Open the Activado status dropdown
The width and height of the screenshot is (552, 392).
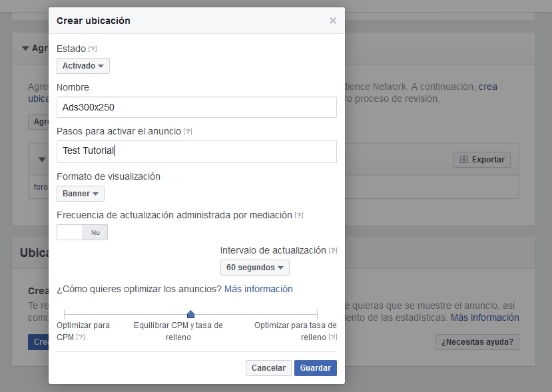pyautogui.click(x=83, y=66)
